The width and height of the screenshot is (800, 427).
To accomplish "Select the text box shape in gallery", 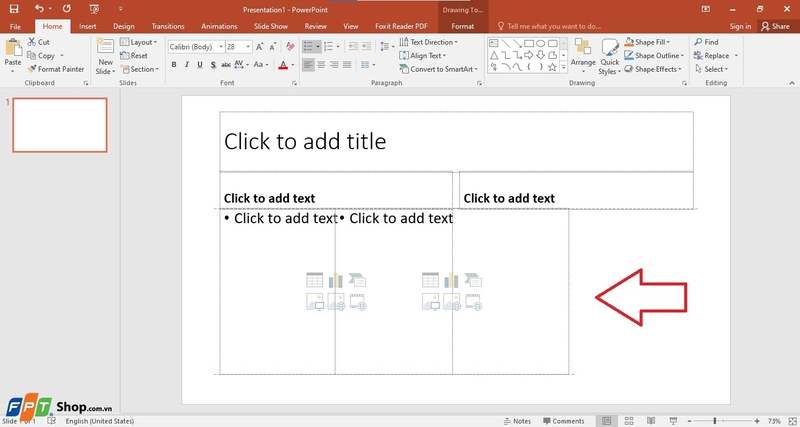I will (x=493, y=43).
